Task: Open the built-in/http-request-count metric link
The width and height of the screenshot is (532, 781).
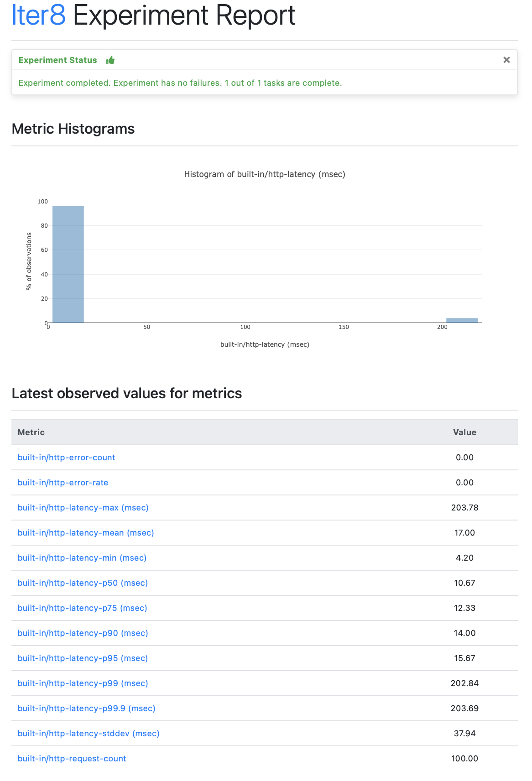Action: tap(72, 758)
